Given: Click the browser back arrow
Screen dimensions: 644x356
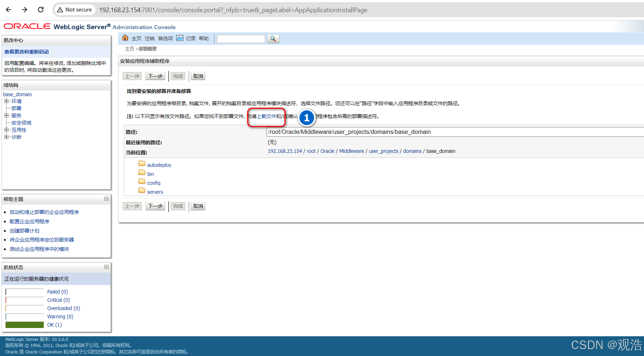Looking at the screenshot, I should [x=9, y=10].
